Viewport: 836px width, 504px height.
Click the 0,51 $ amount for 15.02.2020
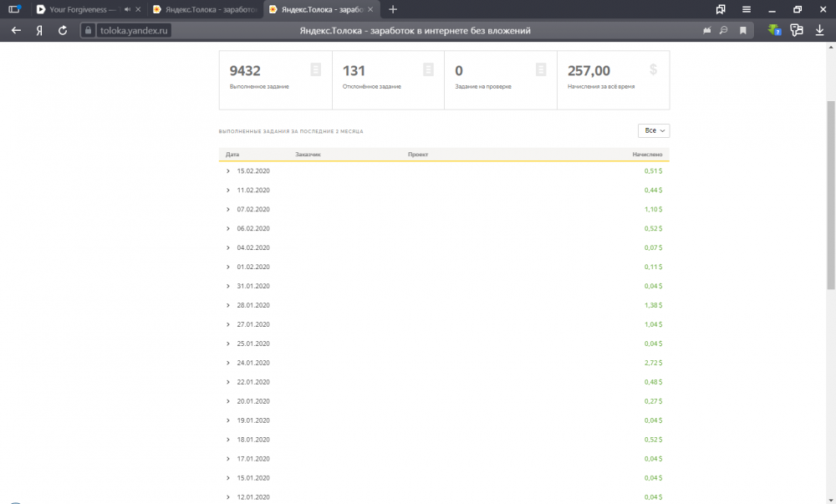coord(653,171)
